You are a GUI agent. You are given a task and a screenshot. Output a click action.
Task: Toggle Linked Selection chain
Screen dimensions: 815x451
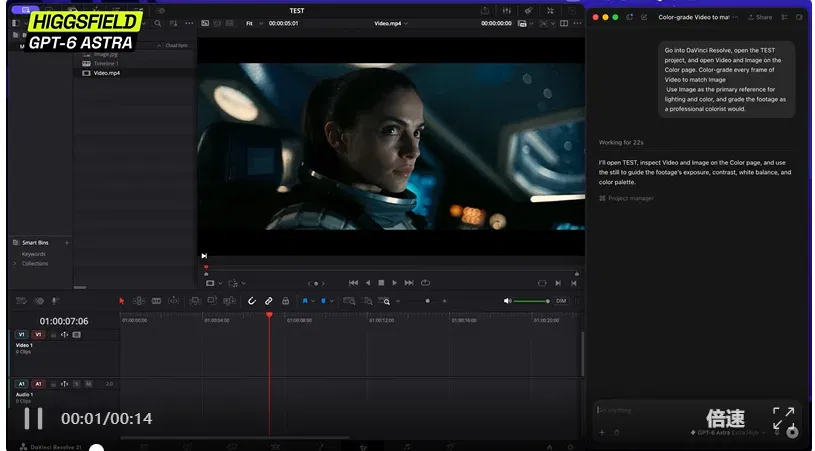pyautogui.click(x=268, y=301)
